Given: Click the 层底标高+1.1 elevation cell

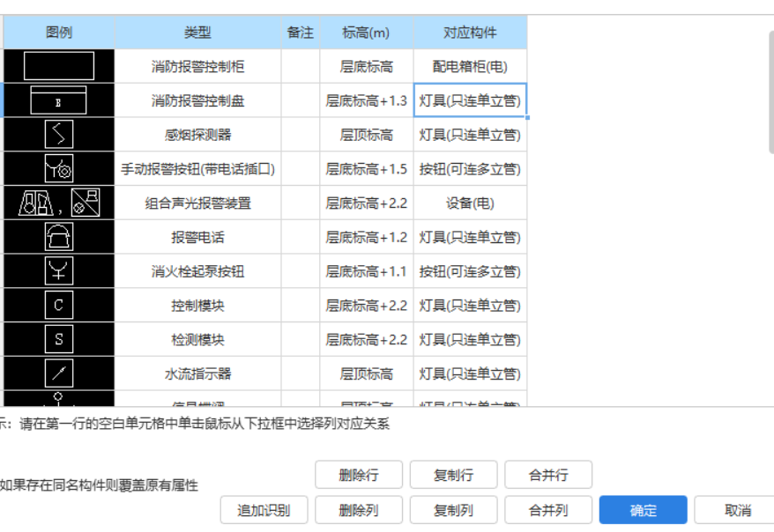Looking at the screenshot, I should 366,270.
